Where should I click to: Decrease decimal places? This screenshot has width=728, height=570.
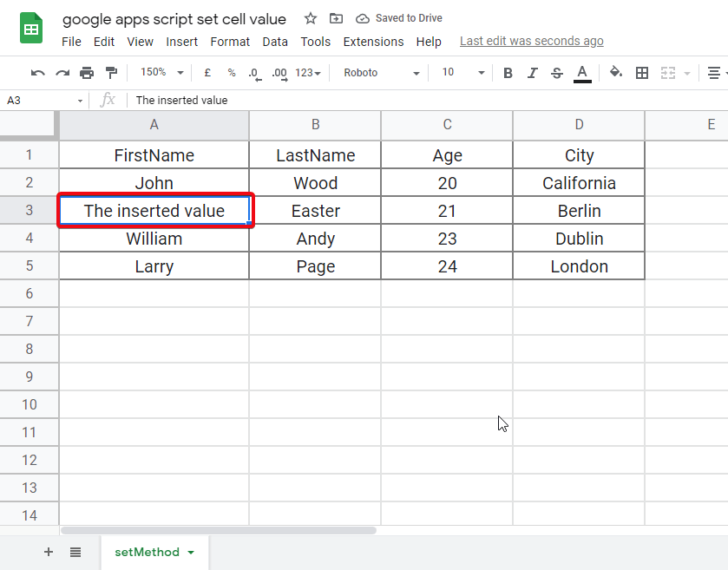tap(254, 73)
